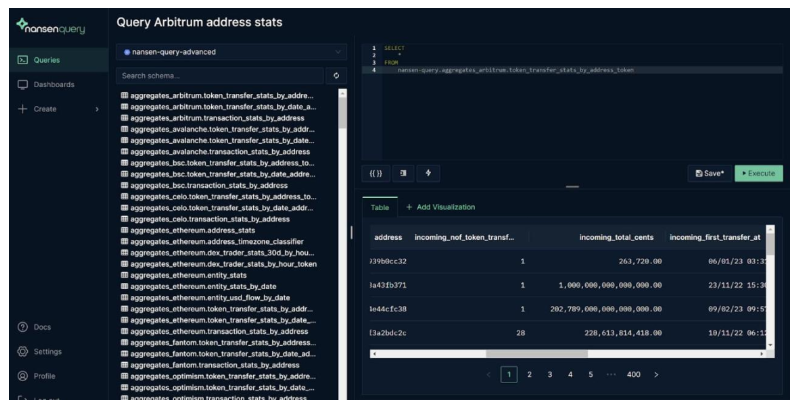
Task: Go to results page 2
Action: click(529, 375)
